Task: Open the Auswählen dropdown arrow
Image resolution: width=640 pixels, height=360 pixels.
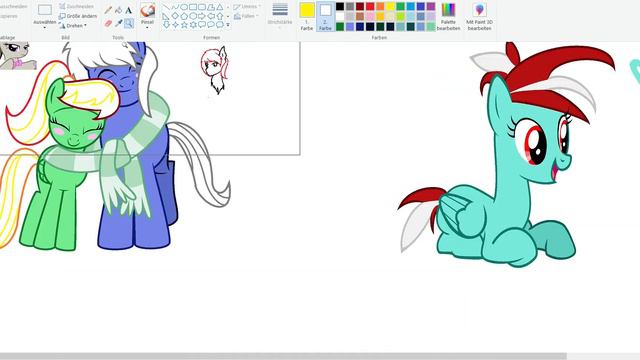Action: [x=45, y=27]
